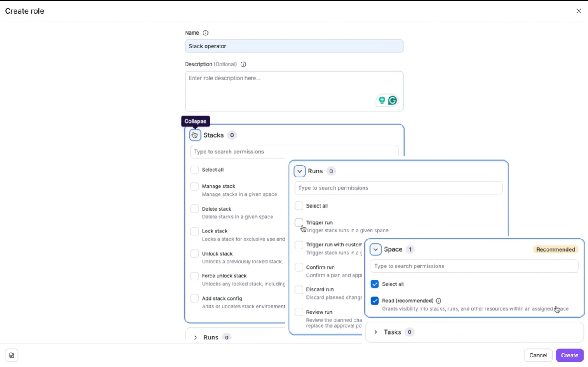The image size is (588, 367).
Task: Click the role Name input field
Action: [294, 46]
